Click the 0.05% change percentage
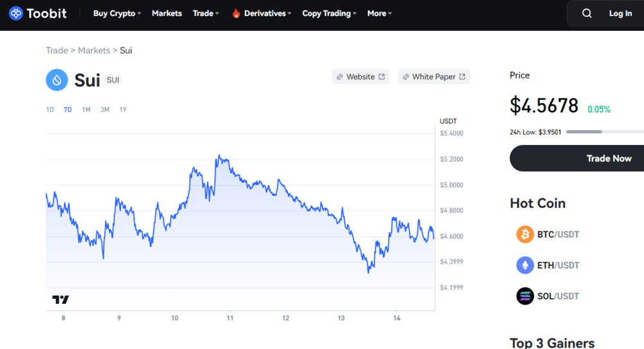The image size is (644, 349). [x=599, y=109]
